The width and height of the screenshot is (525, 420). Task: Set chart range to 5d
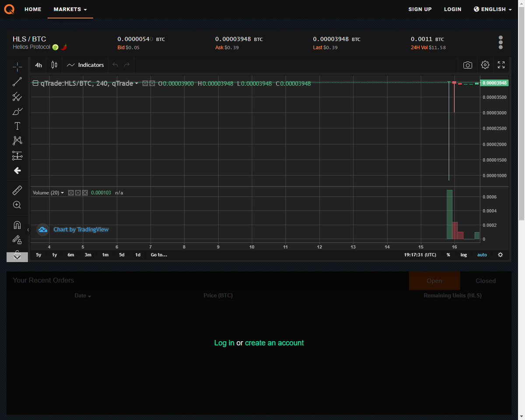pos(122,255)
